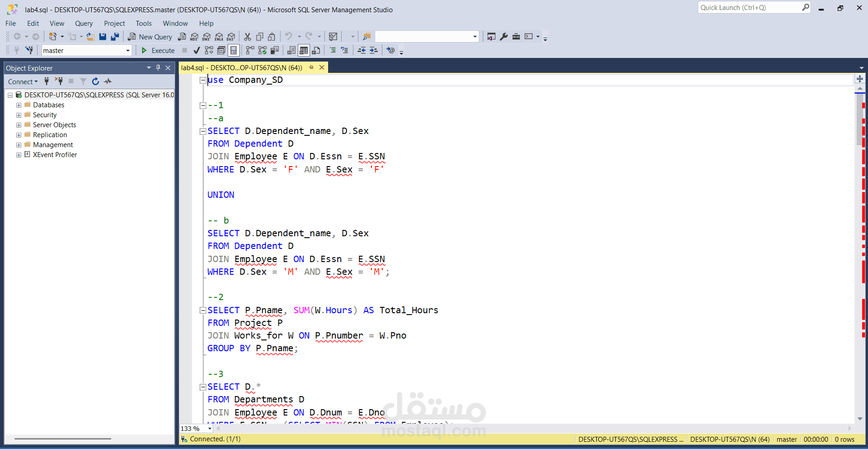Expand the Security node

[19, 115]
